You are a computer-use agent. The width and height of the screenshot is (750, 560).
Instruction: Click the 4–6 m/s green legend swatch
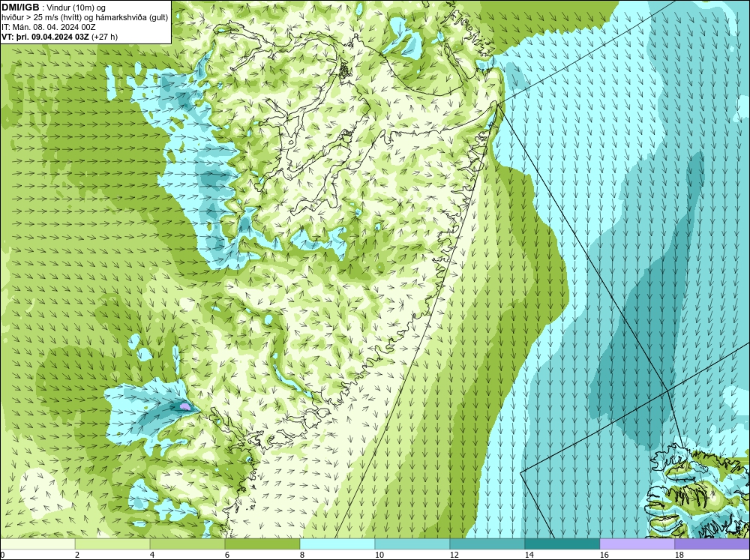(x=187, y=544)
